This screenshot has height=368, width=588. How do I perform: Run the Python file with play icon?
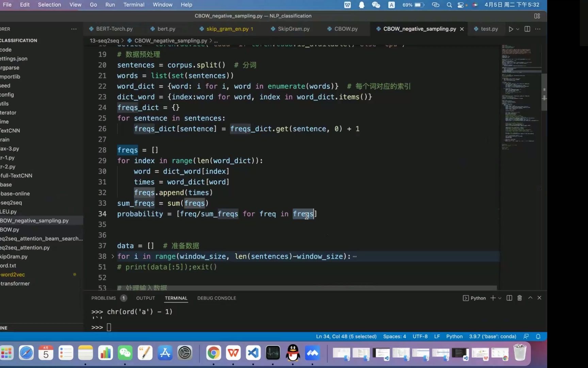tap(511, 29)
